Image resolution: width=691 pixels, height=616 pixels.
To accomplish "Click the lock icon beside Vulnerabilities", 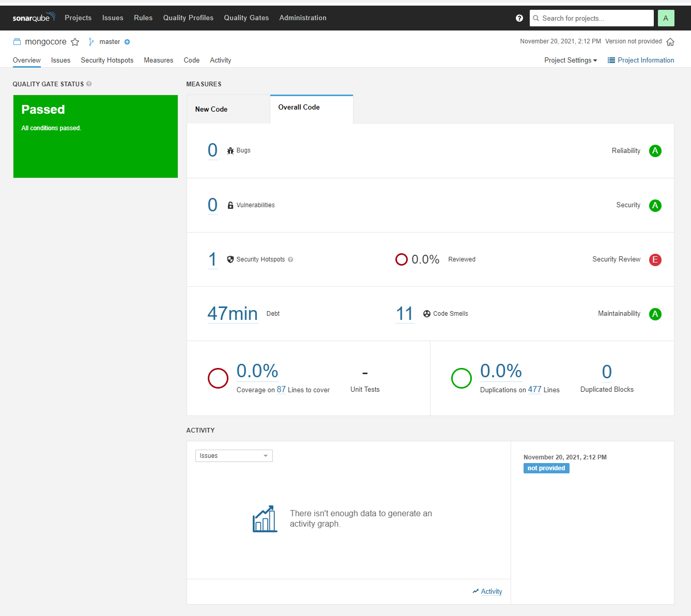I will [230, 205].
